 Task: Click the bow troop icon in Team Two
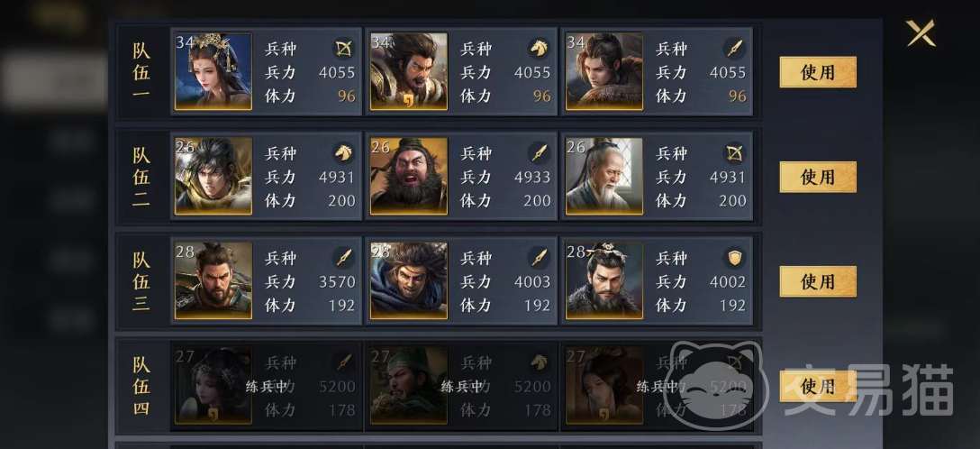point(734,152)
